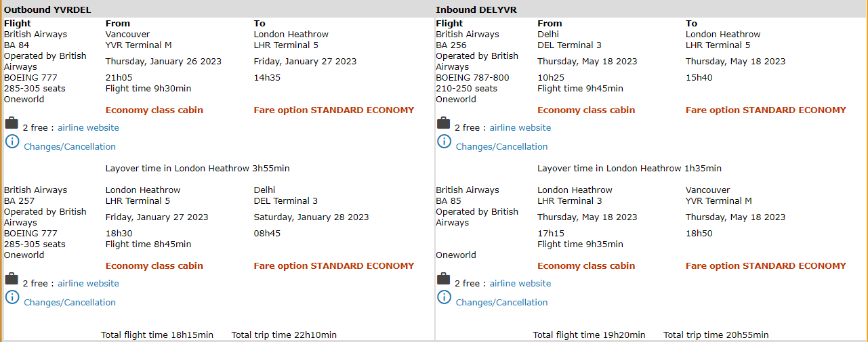
Task: Open Changes/Cancellation for flight BA 256
Action: (x=501, y=147)
